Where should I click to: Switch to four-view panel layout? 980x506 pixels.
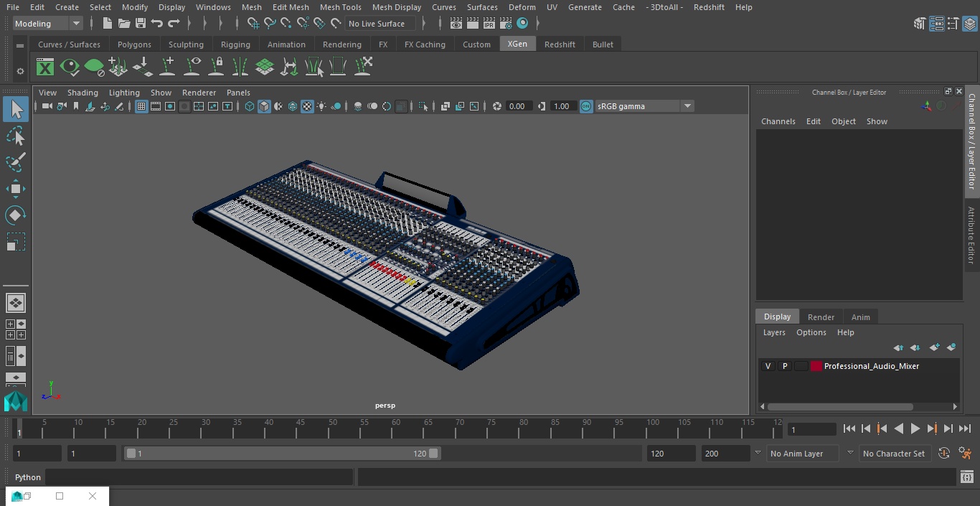click(x=16, y=329)
